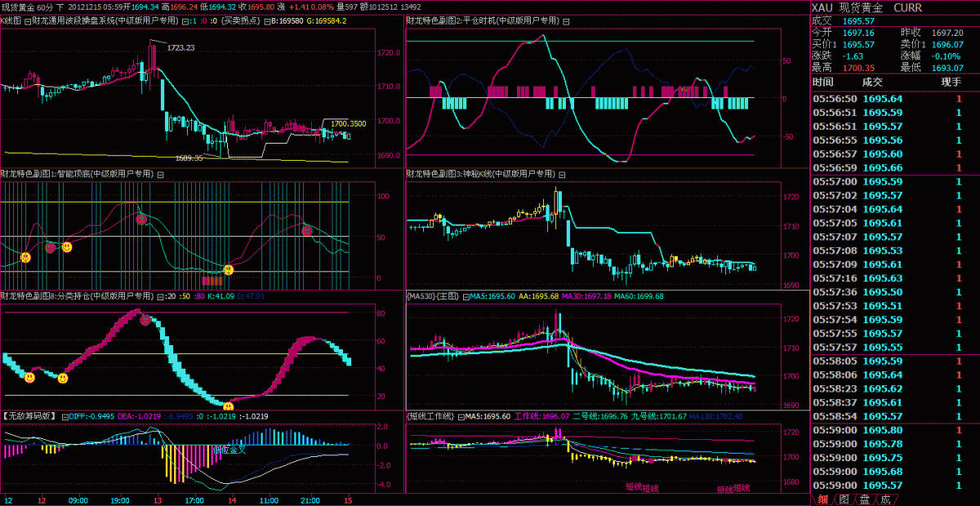980x506 pixels.
Task: Collapse the 智能顶底 indicator panel box
Action: point(160,174)
